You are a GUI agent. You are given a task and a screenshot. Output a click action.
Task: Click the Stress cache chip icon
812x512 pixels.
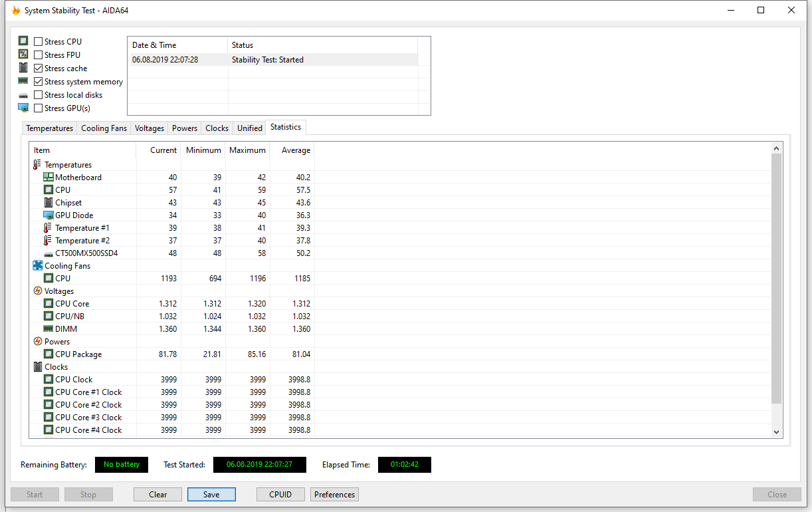(x=23, y=68)
